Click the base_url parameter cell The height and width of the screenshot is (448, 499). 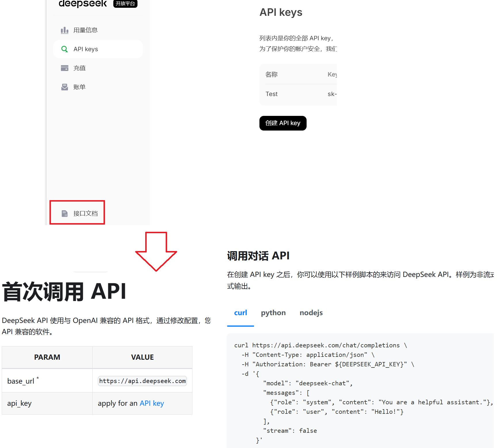pos(47,381)
